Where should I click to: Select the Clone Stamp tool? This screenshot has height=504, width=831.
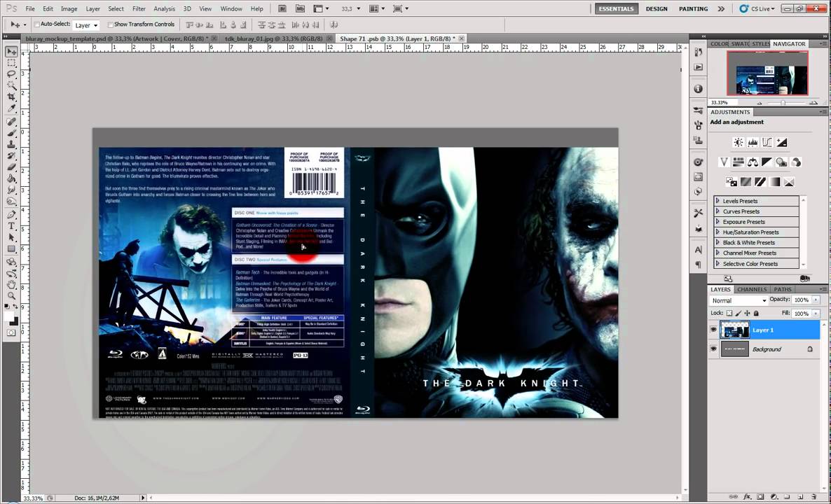point(11,145)
